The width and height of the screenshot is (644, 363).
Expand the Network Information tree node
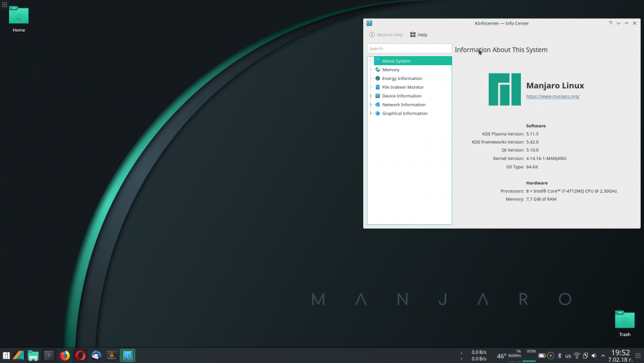(370, 104)
